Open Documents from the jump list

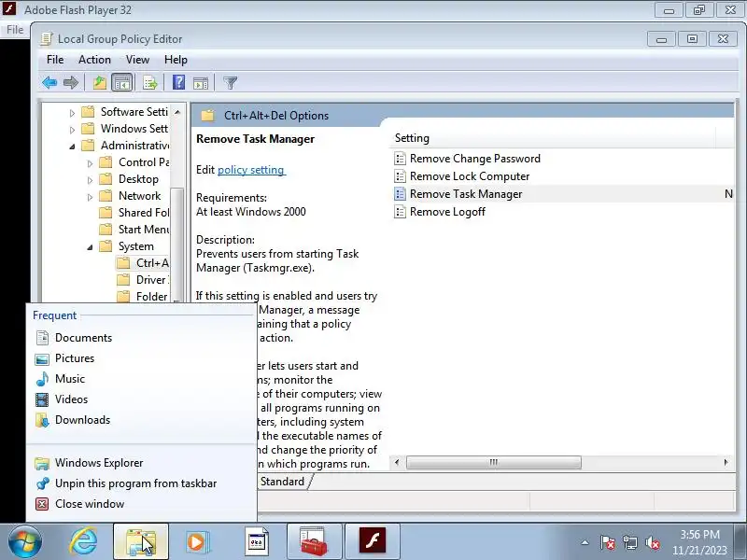pos(142,338)
